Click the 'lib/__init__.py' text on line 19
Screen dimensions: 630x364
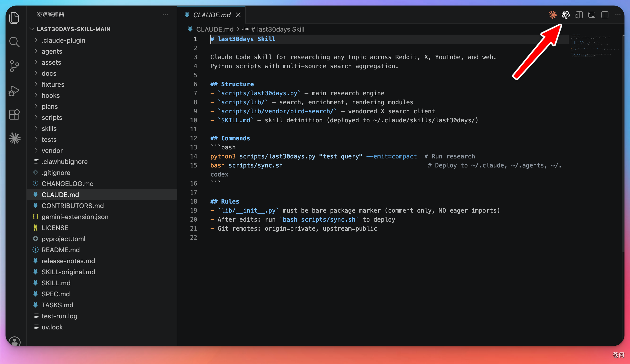point(248,211)
